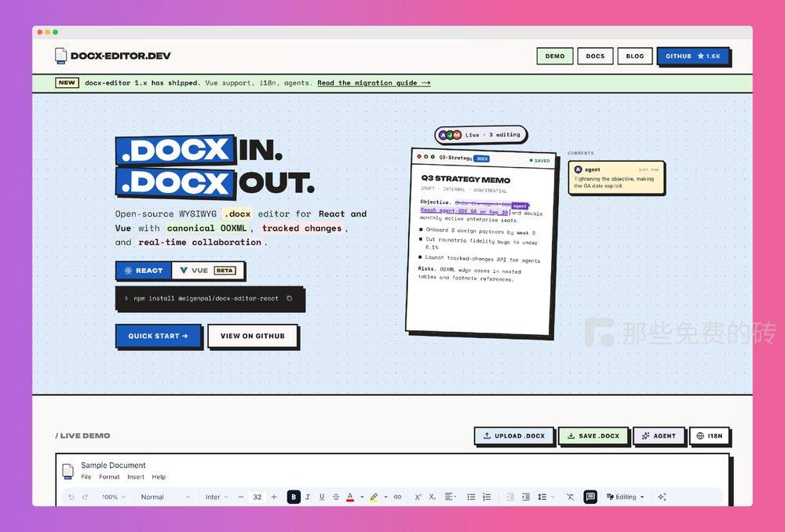Image resolution: width=785 pixels, height=532 pixels.
Task: Click the font size field showing 32
Action: (257, 497)
